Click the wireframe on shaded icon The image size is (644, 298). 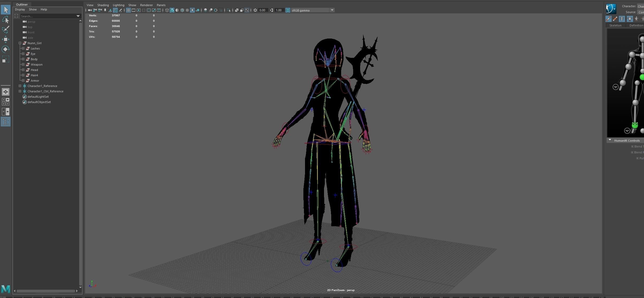click(x=182, y=10)
